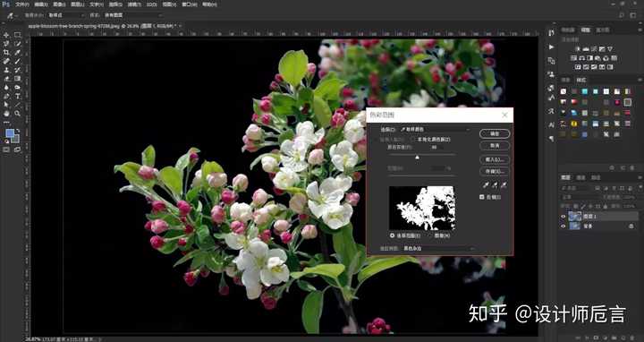Choose the Subtract from Sample eyedropper

click(504, 185)
